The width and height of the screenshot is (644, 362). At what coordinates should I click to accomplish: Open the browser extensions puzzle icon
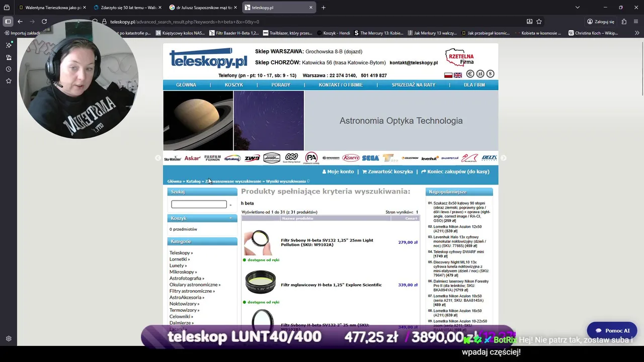624,22
